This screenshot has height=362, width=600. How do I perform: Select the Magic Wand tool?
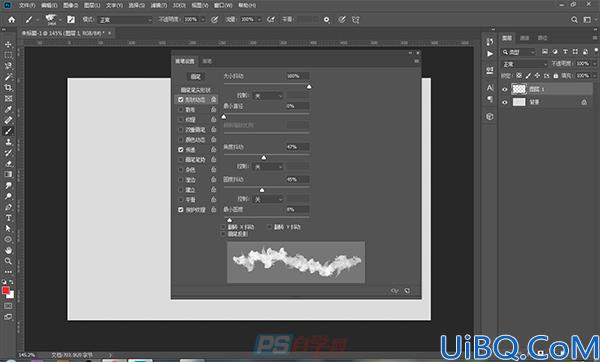[8, 77]
